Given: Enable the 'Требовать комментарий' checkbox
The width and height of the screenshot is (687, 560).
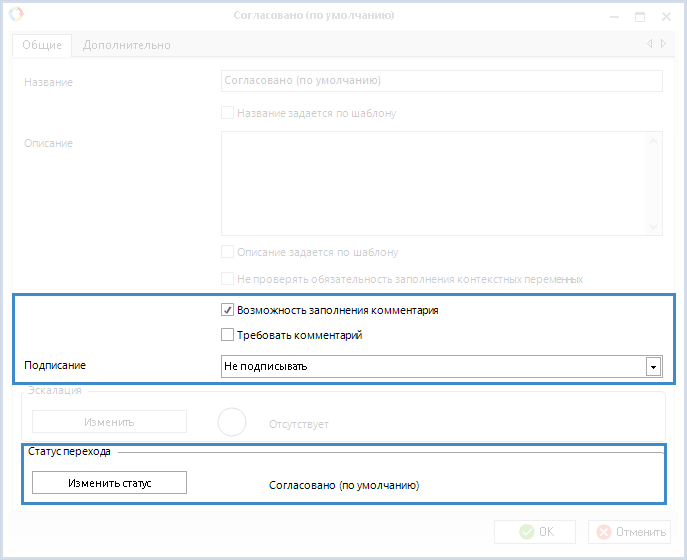Looking at the screenshot, I should point(228,335).
